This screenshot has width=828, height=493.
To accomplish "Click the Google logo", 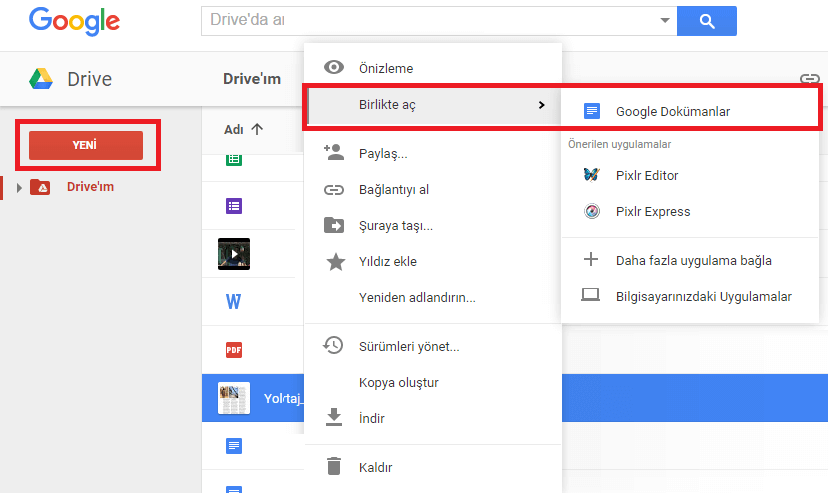I will pos(74,22).
